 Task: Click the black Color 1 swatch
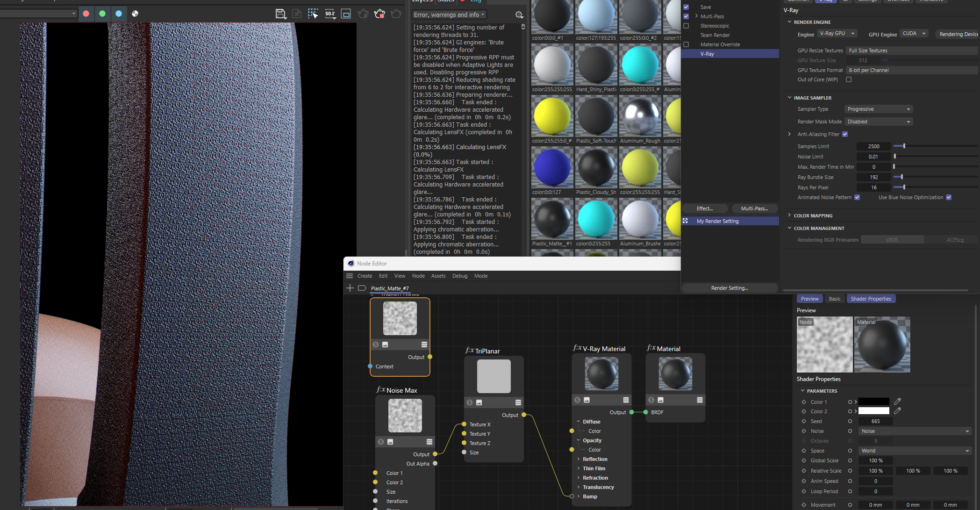click(x=873, y=402)
